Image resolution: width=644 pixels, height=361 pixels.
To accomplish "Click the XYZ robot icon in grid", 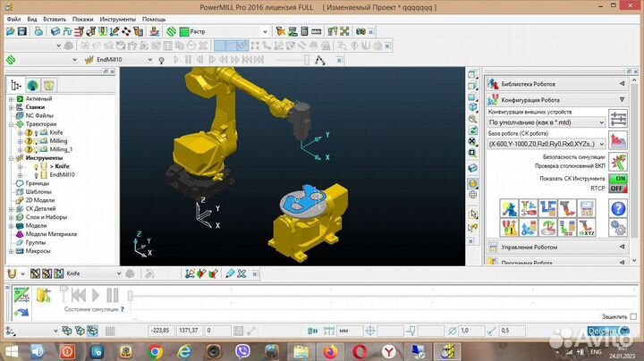I will pos(586,228).
